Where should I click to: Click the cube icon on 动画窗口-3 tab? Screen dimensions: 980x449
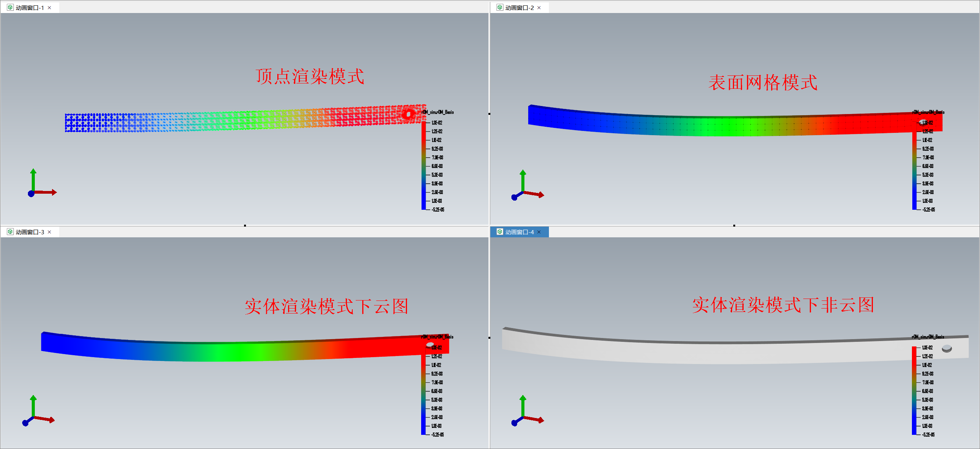coord(10,232)
